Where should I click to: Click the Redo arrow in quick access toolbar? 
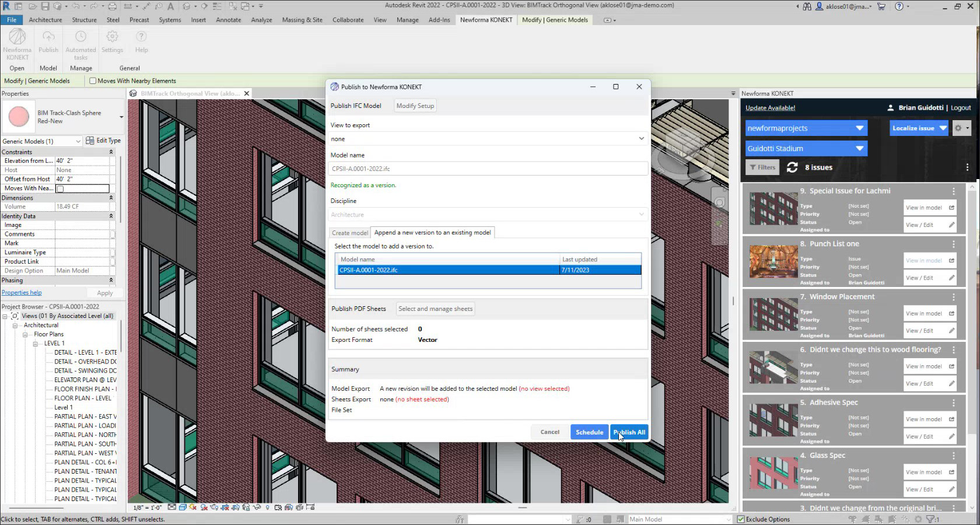94,6
